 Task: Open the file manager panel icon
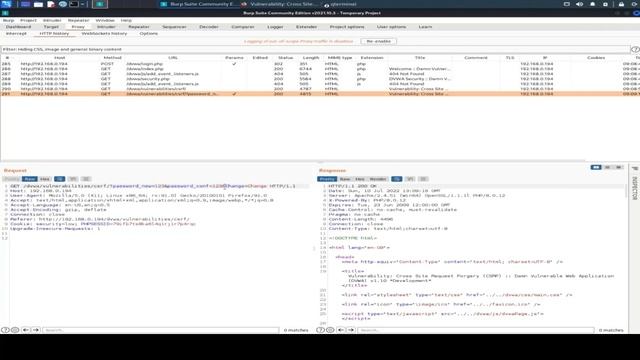[38, 4]
